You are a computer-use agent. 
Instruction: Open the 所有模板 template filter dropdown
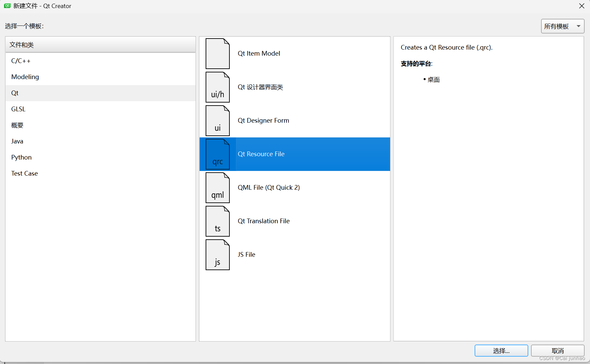[562, 26]
